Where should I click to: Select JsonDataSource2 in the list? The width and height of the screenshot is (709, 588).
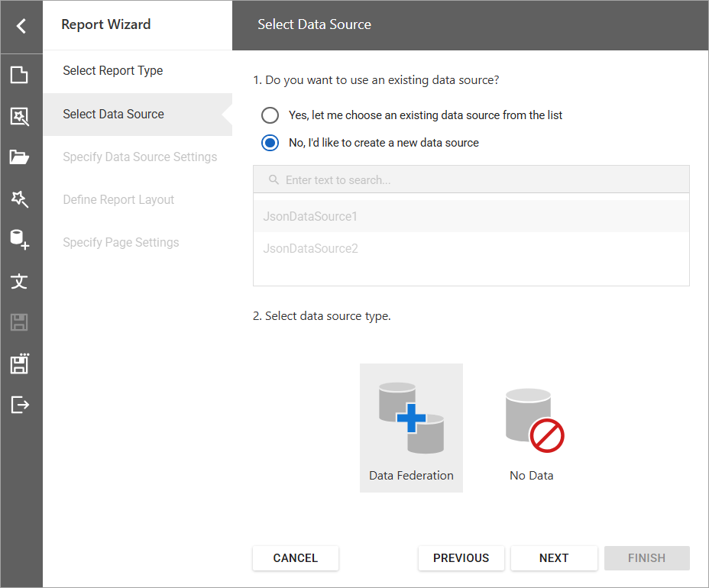tap(471, 249)
